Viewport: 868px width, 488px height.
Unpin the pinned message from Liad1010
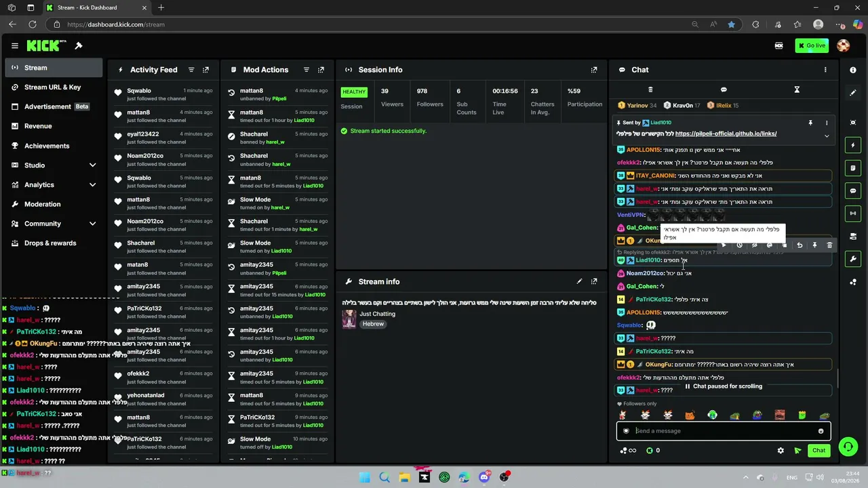[810, 123]
